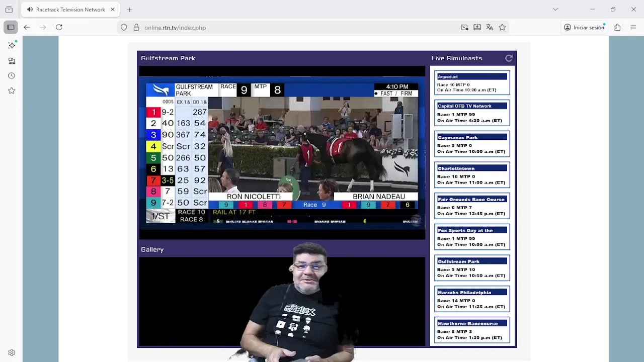This screenshot has width=644, height=362.
Task: Select the Fox Sports Day simulcast
Action: click(x=472, y=237)
